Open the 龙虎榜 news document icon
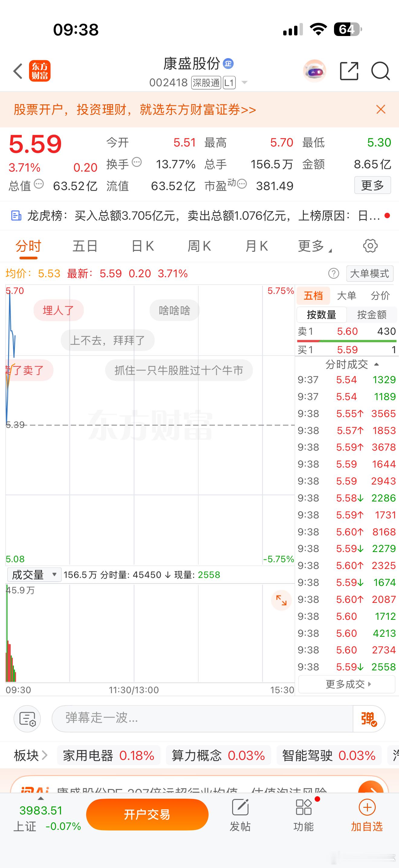Screen dimensions: 399x868 pyautogui.click(x=16, y=215)
